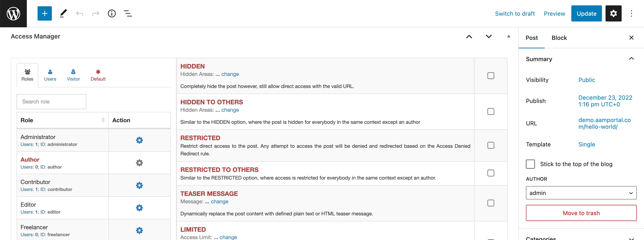Click the gear icon for Freelancer role
The height and width of the screenshot is (240, 644).
pyautogui.click(x=140, y=231)
